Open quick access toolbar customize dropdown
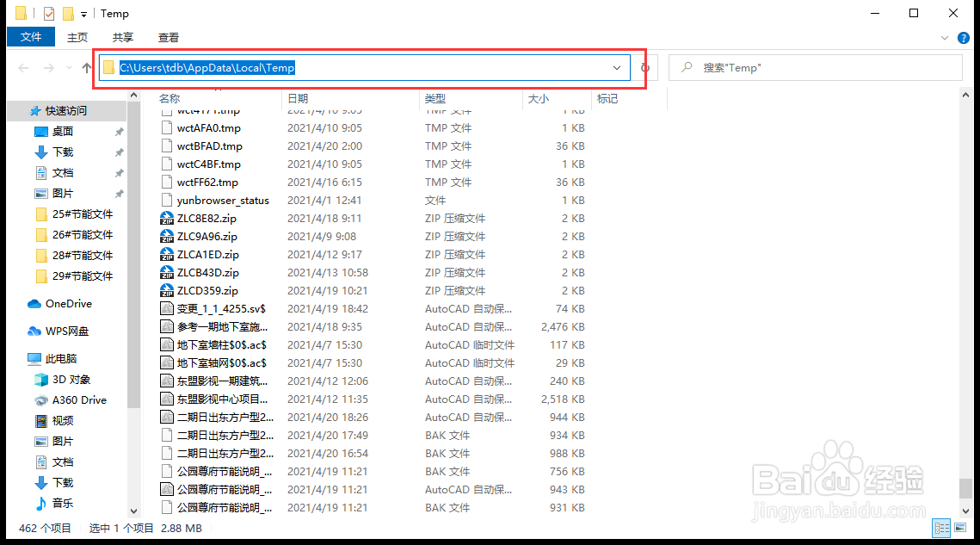The width and height of the screenshot is (980, 545). (83, 14)
